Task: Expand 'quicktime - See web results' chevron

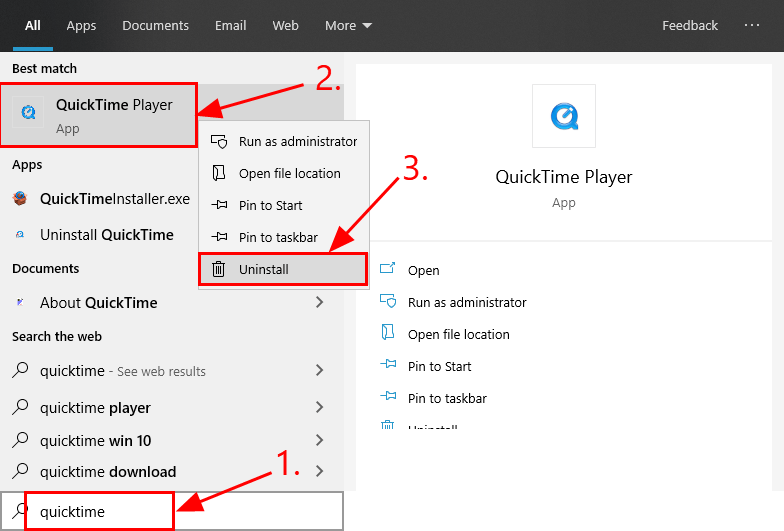Action: tap(320, 370)
